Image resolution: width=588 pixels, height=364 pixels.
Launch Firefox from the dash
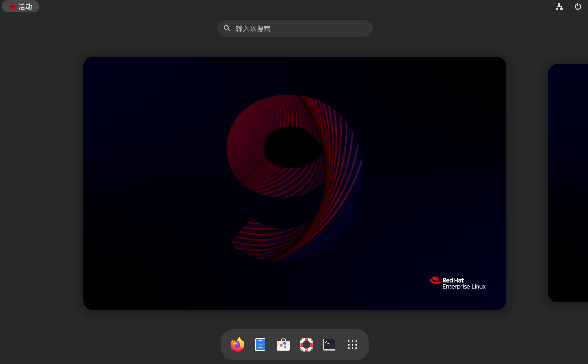click(x=237, y=345)
